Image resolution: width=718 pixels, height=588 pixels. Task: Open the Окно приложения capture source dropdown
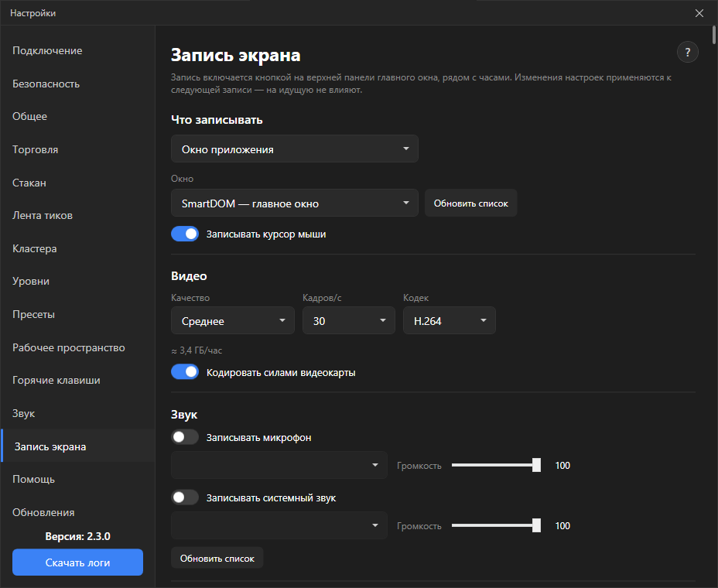(x=295, y=149)
